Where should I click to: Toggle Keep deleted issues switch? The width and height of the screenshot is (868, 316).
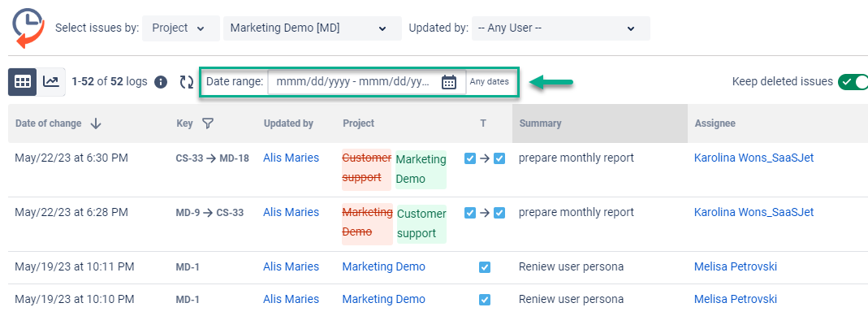[x=853, y=82]
